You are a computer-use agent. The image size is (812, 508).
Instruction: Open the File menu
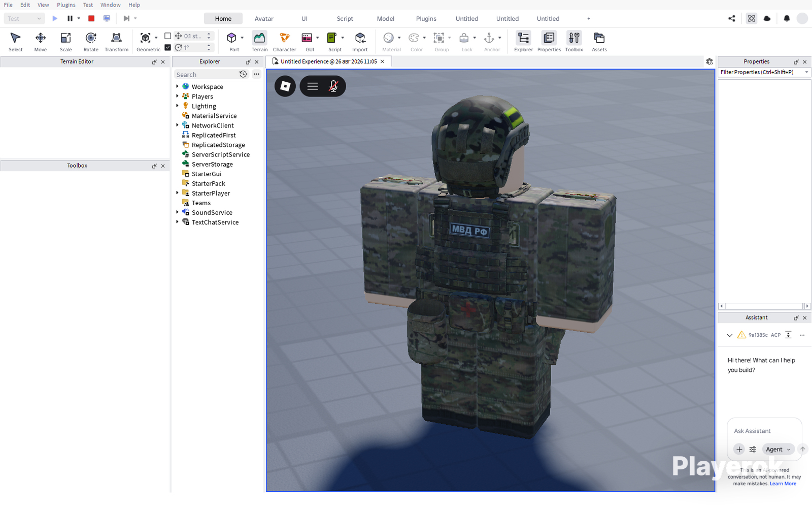pyautogui.click(x=8, y=5)
